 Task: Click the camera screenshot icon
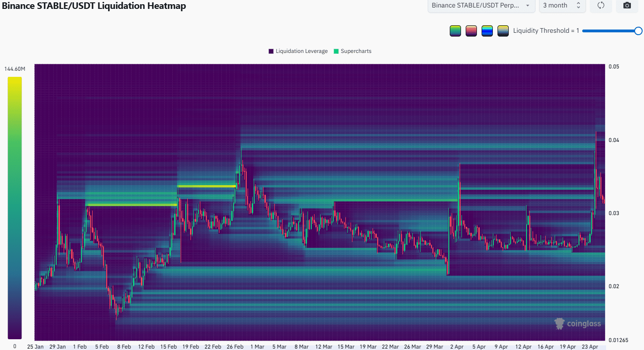pos(627,6)
